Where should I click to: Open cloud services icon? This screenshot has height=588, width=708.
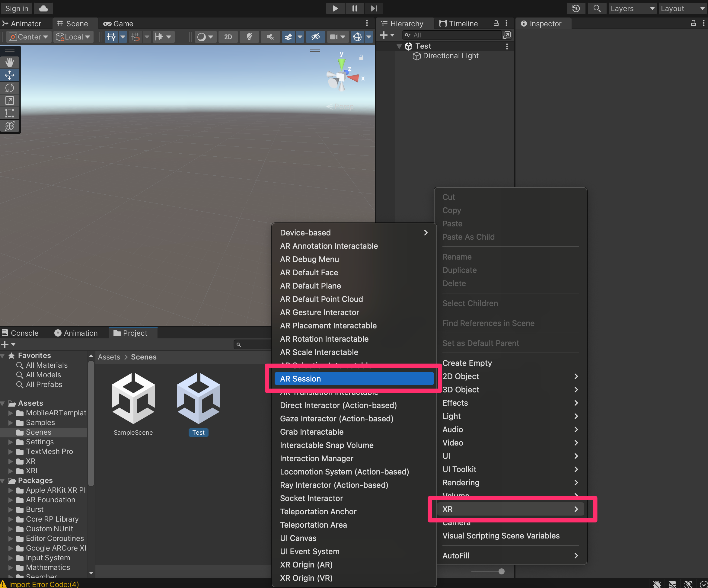click(43, 8)
